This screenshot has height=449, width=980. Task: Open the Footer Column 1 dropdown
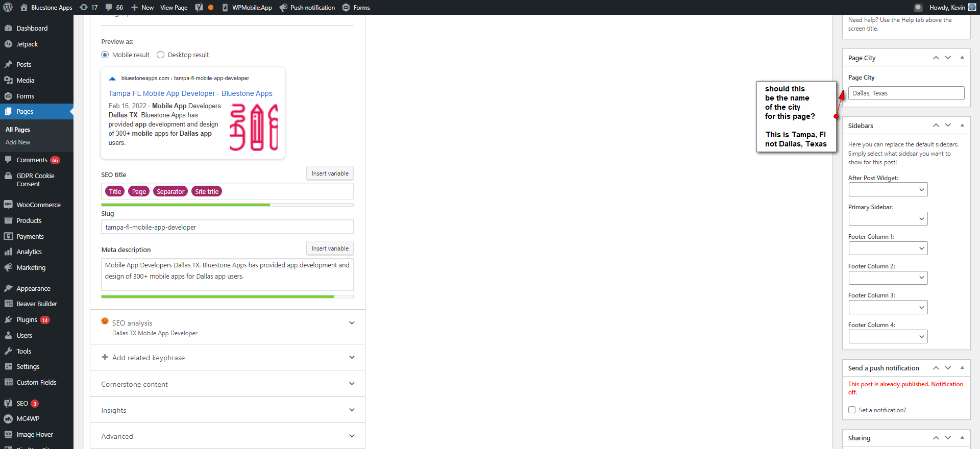click(x=888, y=248)
